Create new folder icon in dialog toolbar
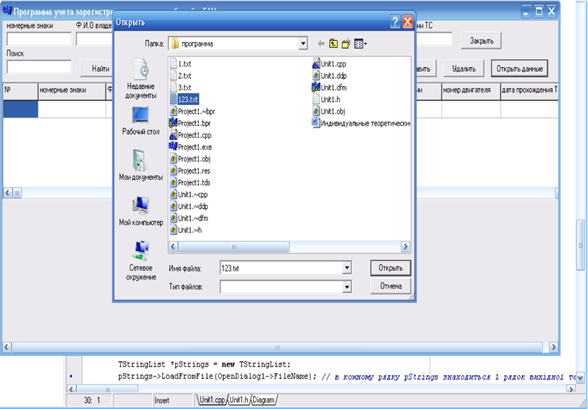This screenshot has height=409, width=588. (346, 43)
